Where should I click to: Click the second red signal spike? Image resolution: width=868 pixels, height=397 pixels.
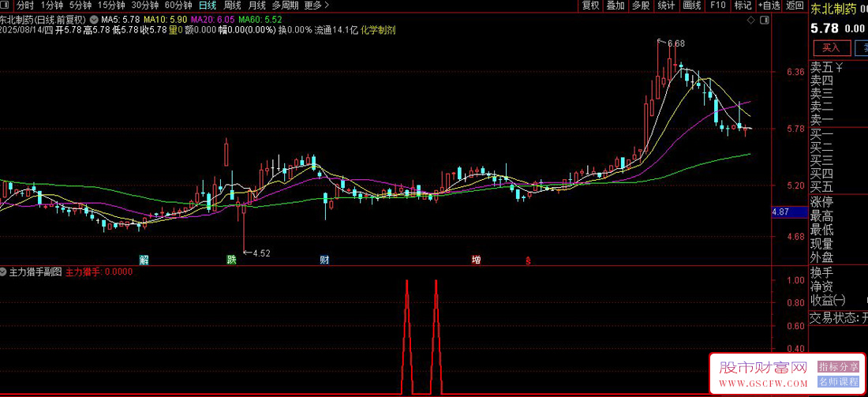point(436,337)
